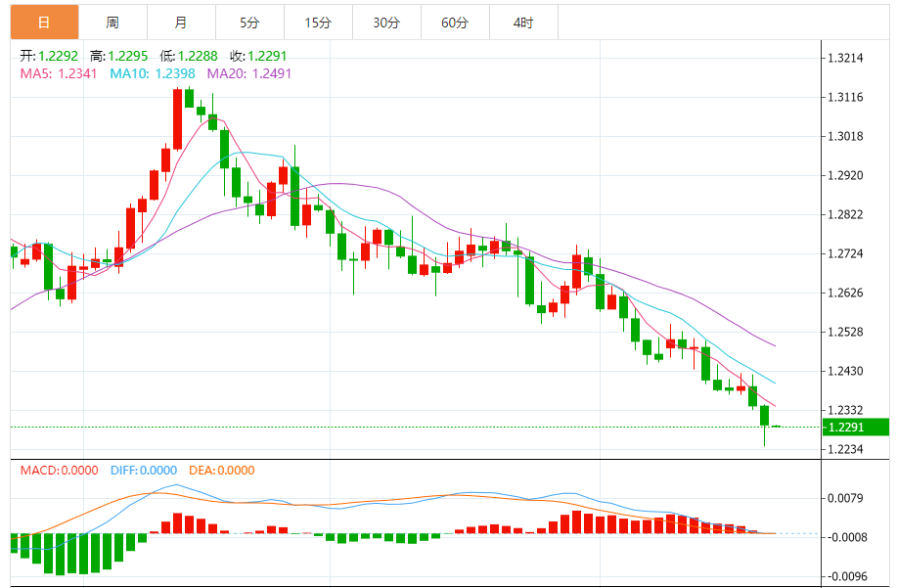Click the low price 低:1.2288 value
This screenshot has height=588, width=897.
point(189,56)
